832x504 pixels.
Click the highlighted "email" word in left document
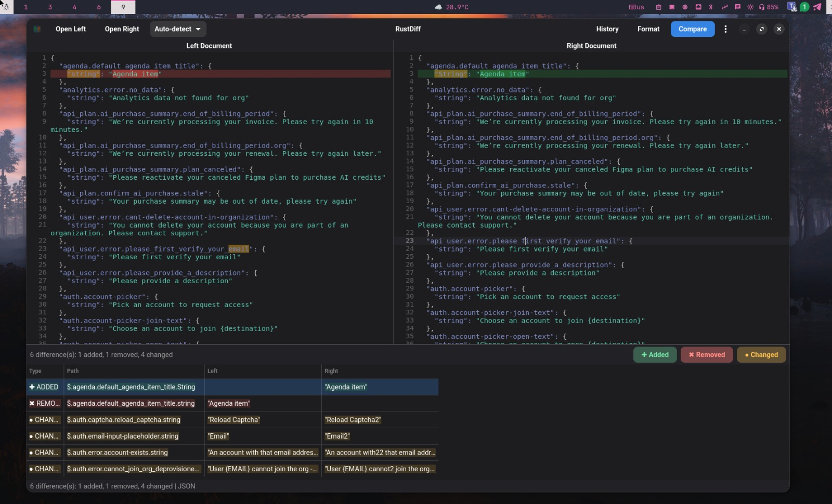[239, 249]
